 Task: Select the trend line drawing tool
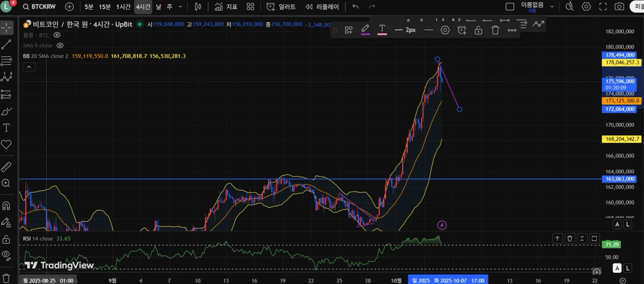point(6,44)
